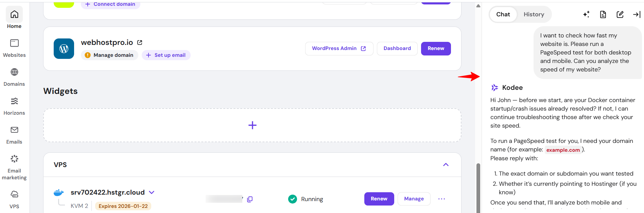Open Email marketing in sidebar

click(x=14, y=167)
